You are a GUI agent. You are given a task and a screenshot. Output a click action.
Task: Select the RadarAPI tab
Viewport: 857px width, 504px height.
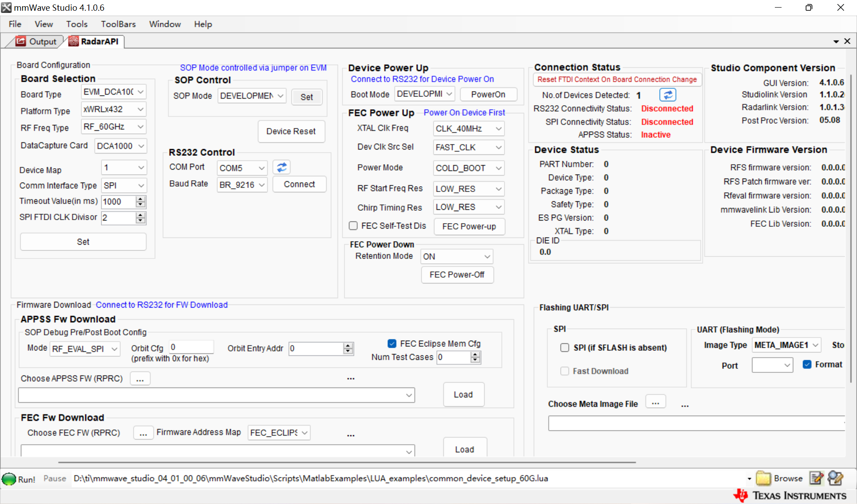[x=94, y=42]
